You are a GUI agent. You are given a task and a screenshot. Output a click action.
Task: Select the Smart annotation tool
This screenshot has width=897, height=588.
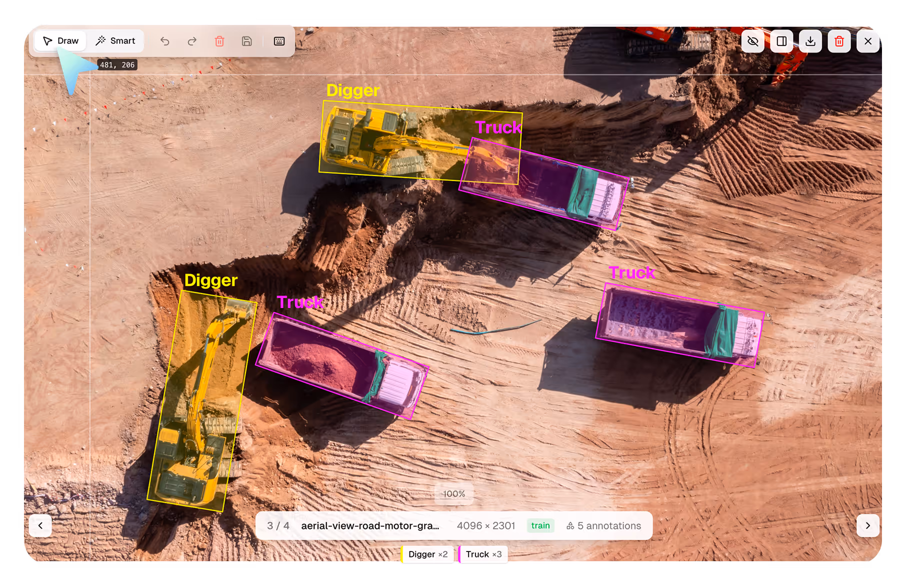(x=115, y=40)
